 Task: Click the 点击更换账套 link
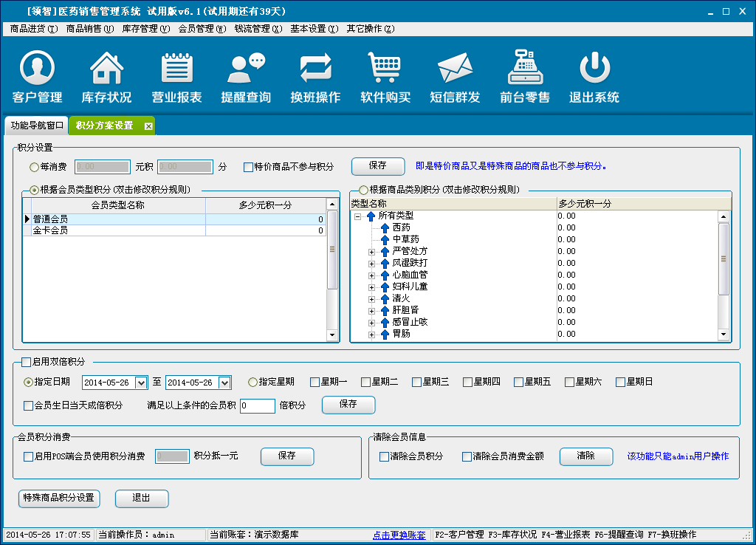pyautogui.click(x=399, y=535)
